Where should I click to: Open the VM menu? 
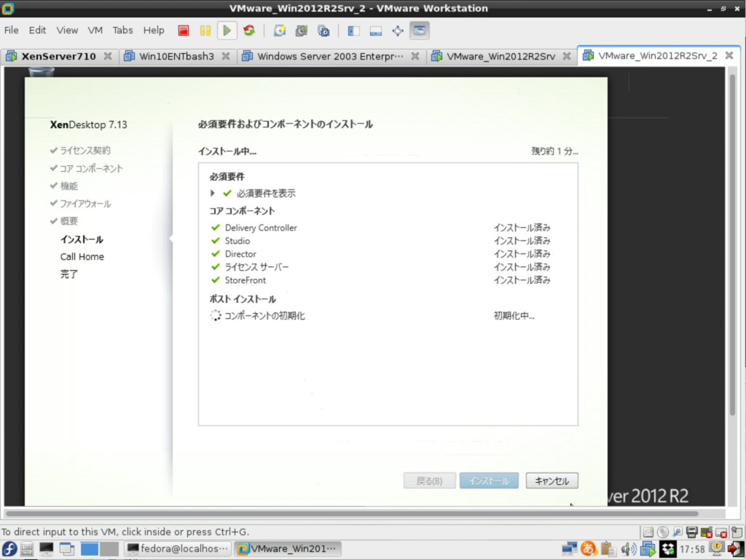click(x=95, y=31)
